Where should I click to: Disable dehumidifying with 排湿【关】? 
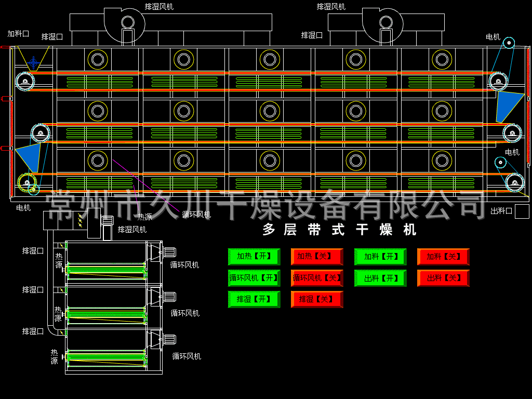pyautogui.click(x=317, y=299)
